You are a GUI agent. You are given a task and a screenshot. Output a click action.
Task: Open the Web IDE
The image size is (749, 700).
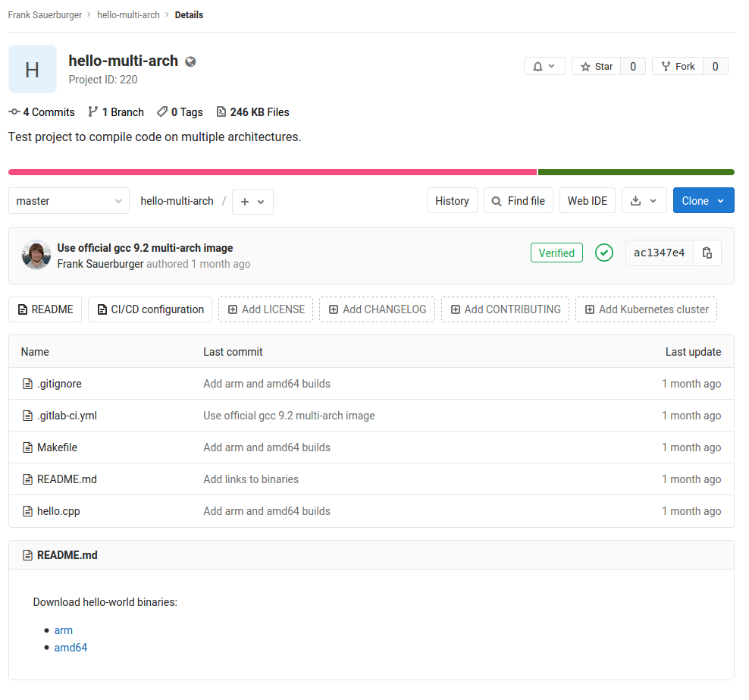coord(587,200)
